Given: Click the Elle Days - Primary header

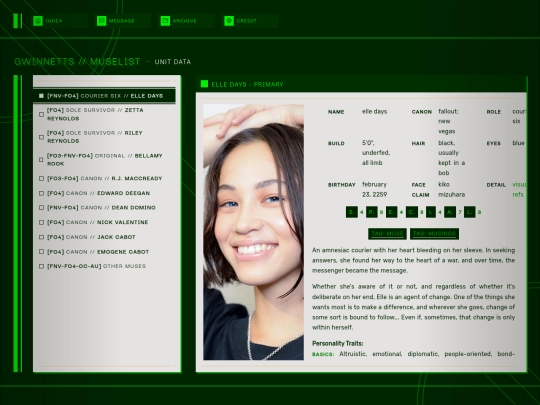Looking at the screenshot, I should point(247,84).
